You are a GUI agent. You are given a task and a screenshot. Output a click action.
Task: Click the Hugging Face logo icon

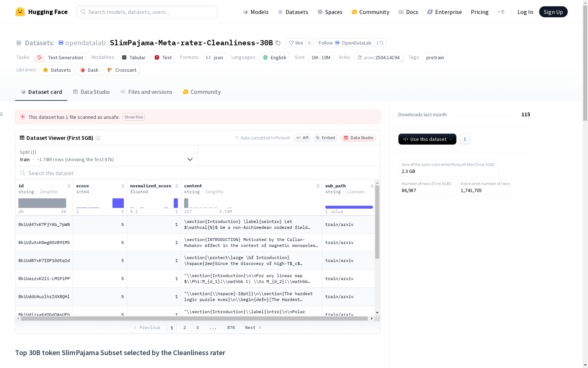click(x=20, y=12)
